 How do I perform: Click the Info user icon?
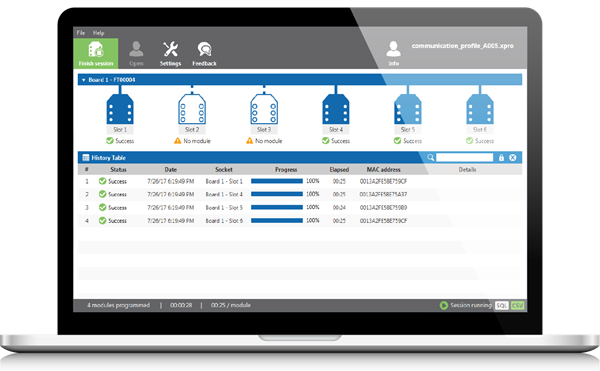[393, 49]
